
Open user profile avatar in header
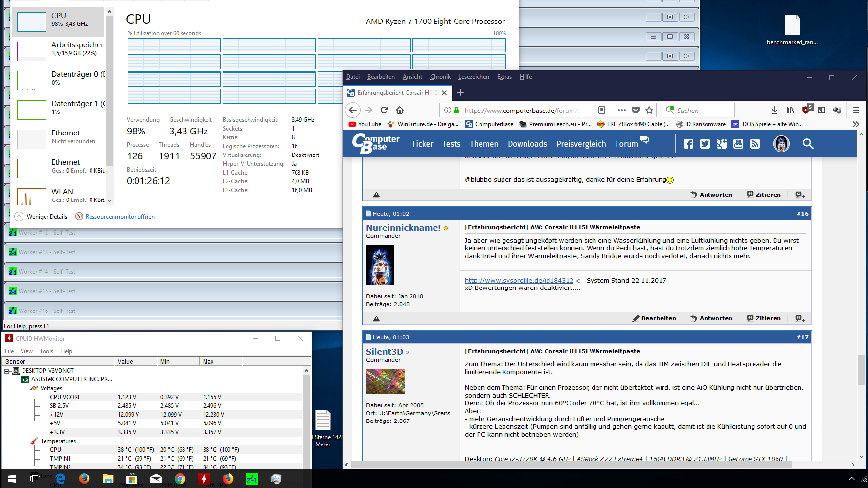coord(781,144)
